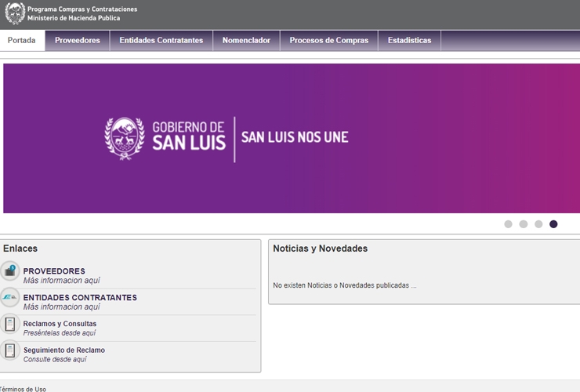Open the Portada tab
Screen dimensions: 580x392
22,40
